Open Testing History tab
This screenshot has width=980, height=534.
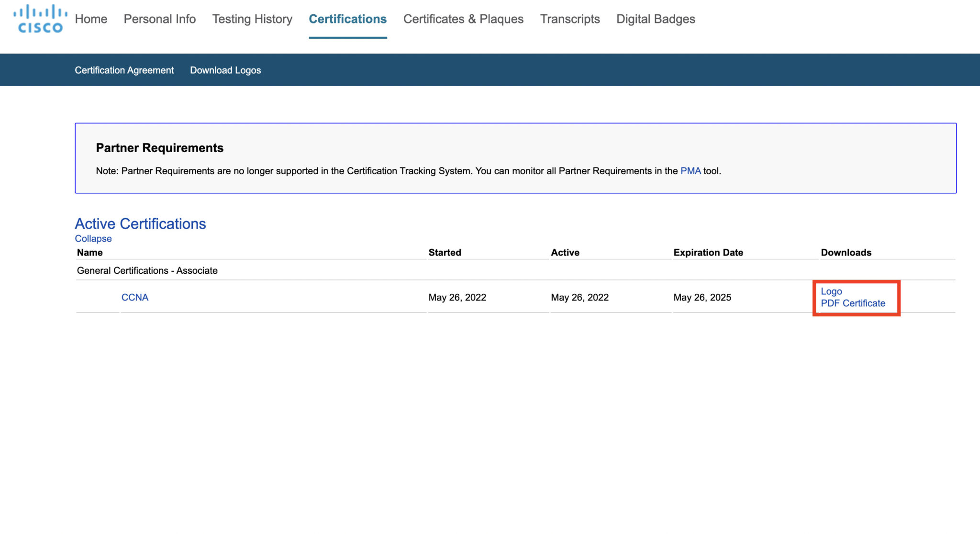[252, 19]
